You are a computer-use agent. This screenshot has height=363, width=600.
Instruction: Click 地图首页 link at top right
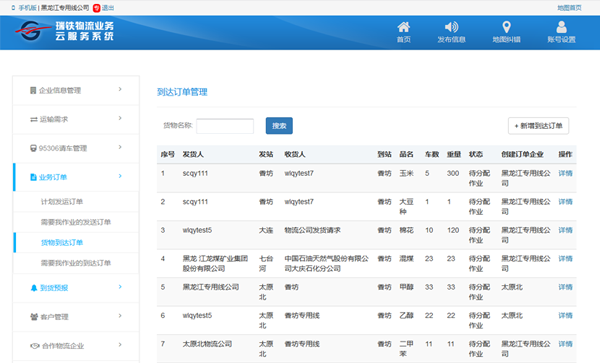tap(569, 8)
